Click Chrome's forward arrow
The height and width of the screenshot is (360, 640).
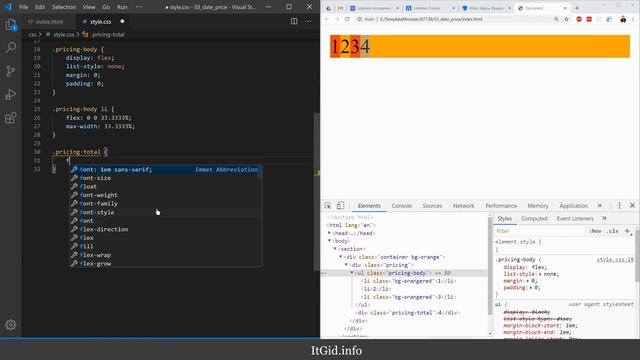point(337,19)
